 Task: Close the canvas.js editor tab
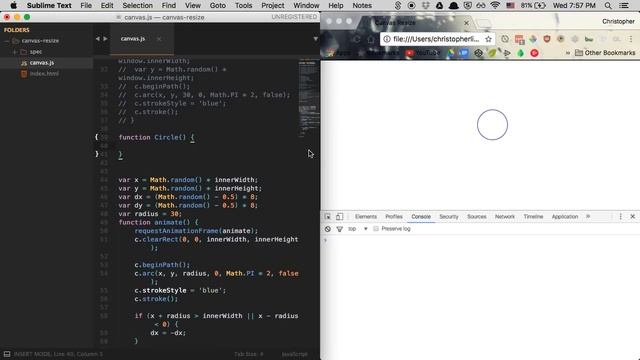point(159,39)
